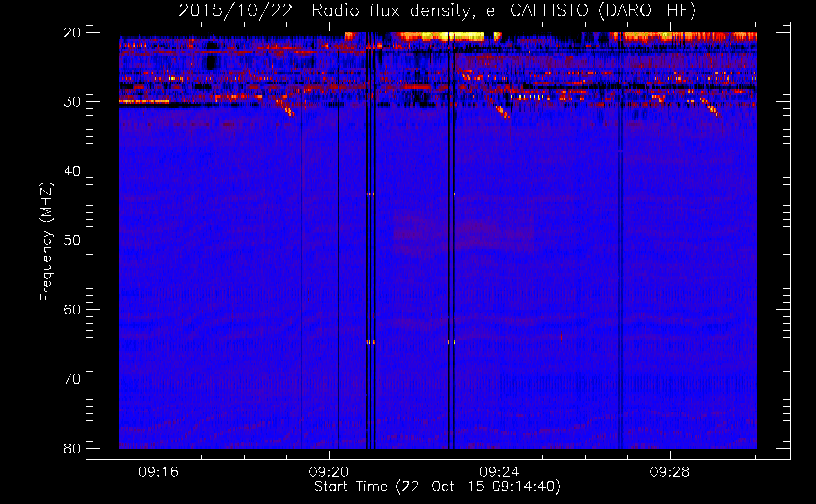Click the 09:16 time tick label
The width and height of the screenshot is (816, 504).
pyautogui.click(x=159, y=472)
